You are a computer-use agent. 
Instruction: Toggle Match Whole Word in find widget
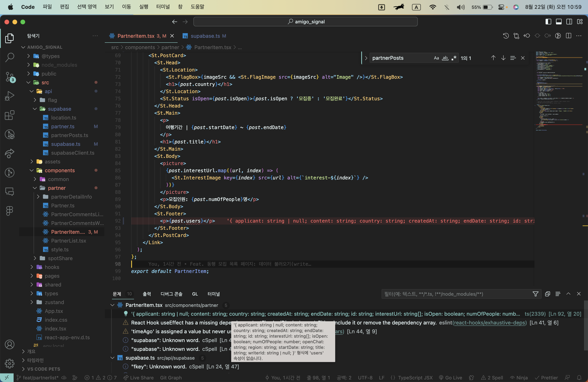point(445,58)
